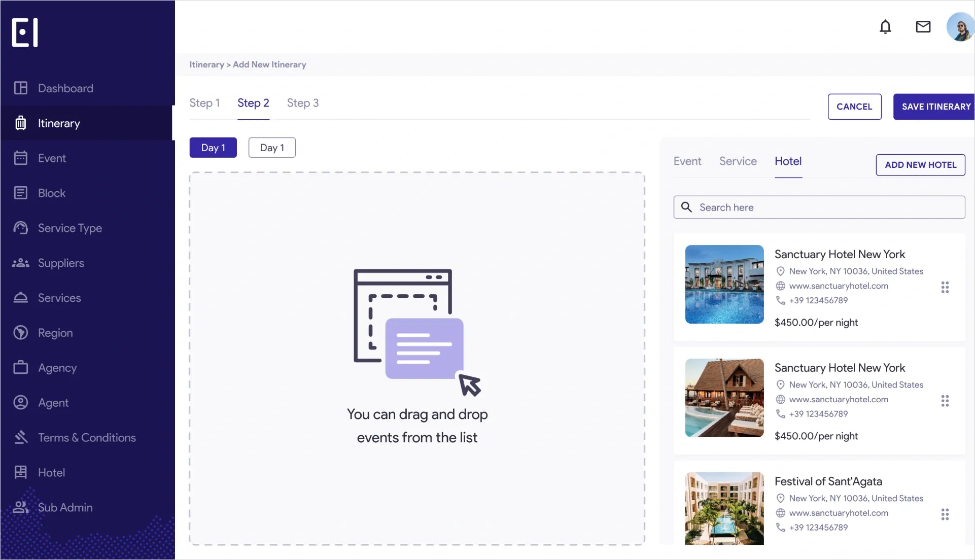
Task: Switch to the Service tab
Action: pyautogui.click(x=738, y=161)
